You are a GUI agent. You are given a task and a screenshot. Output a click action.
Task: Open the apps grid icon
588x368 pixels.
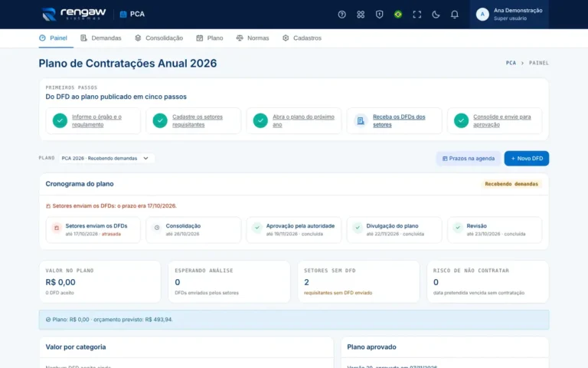[x=361, y=15]
